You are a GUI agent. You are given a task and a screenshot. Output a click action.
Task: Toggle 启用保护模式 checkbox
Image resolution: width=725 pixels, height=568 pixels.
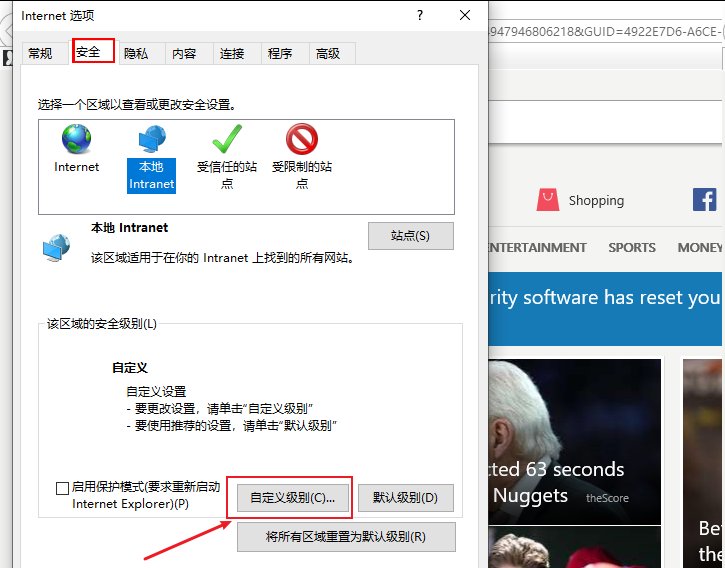62,488
